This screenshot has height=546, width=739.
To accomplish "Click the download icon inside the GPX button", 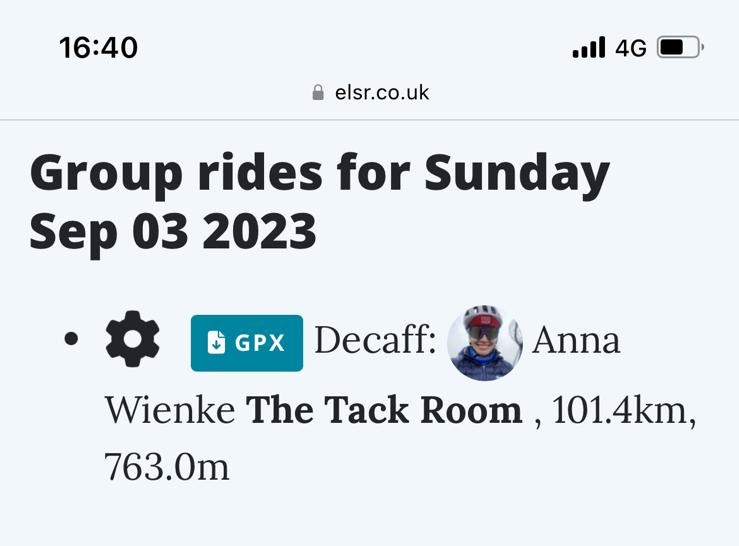I will [x=216, y=342].
